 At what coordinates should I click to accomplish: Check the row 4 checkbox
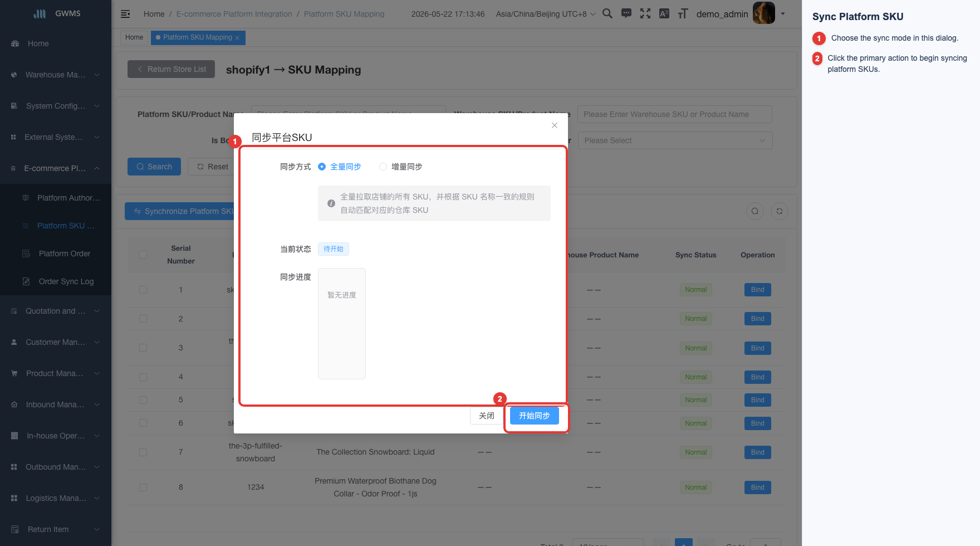click(x=143, y=377)
